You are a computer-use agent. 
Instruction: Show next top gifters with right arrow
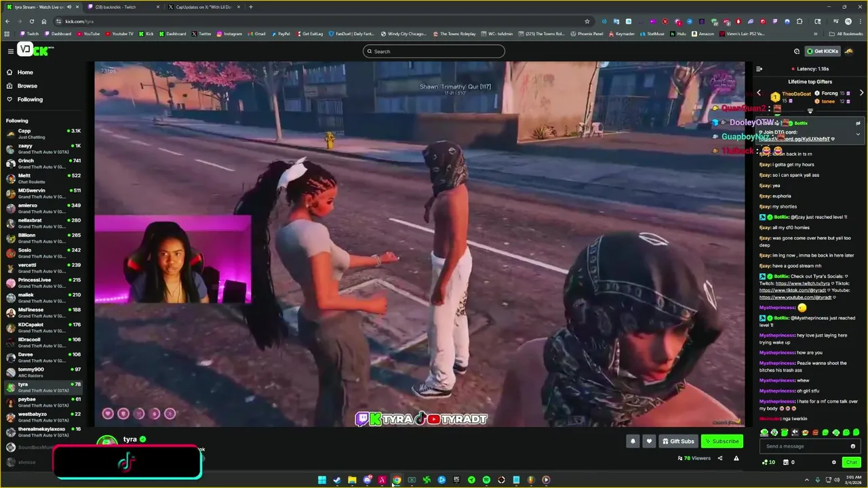coord(862,93)
